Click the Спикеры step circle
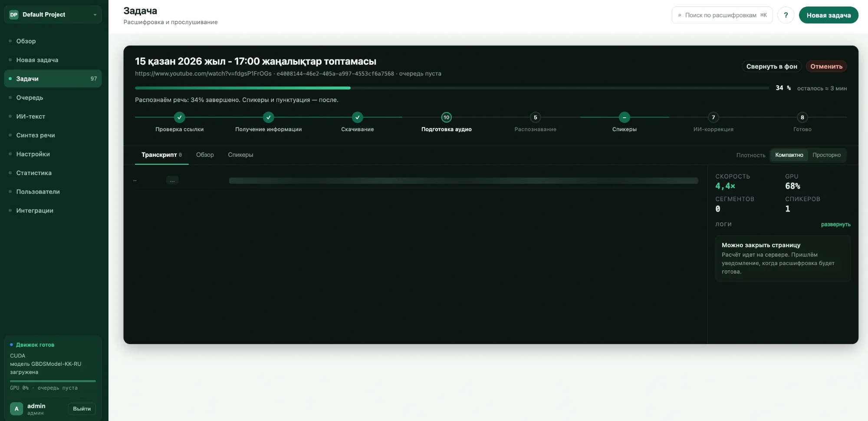This screenshot has width=868, height=421. [x=625, y=117]
